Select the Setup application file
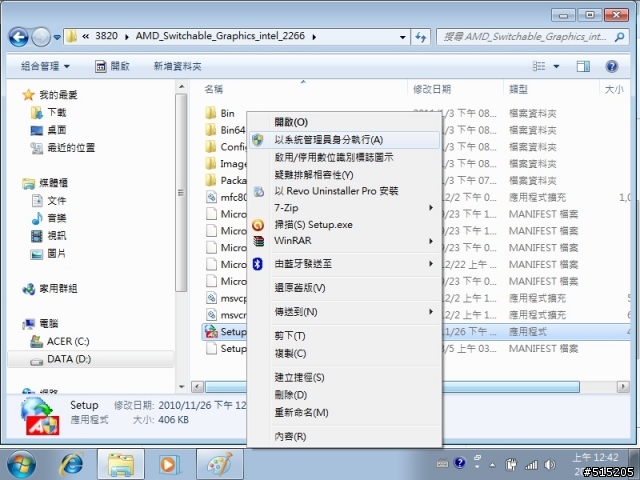Image resolution: width=640 pixels, height=480 pixels. pos(225,332)
